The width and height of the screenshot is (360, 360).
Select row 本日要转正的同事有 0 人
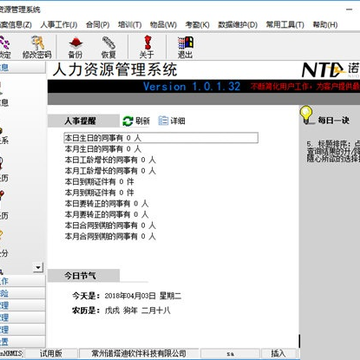tap(106, 204)
